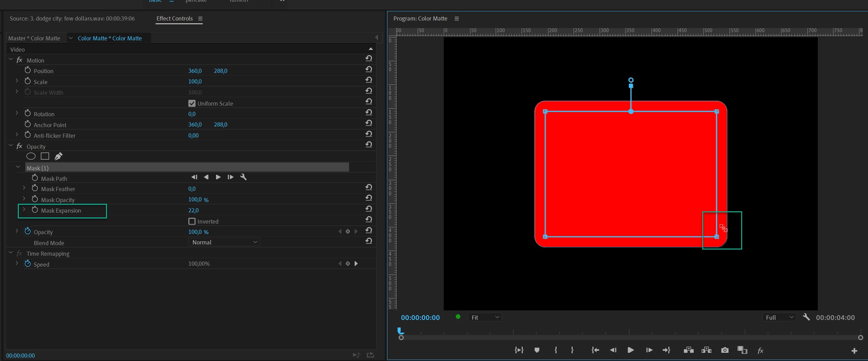Click the Mask Expansion value 22,0
The height and width of the screenshot is (361, 868).
(x=193, y=210)
